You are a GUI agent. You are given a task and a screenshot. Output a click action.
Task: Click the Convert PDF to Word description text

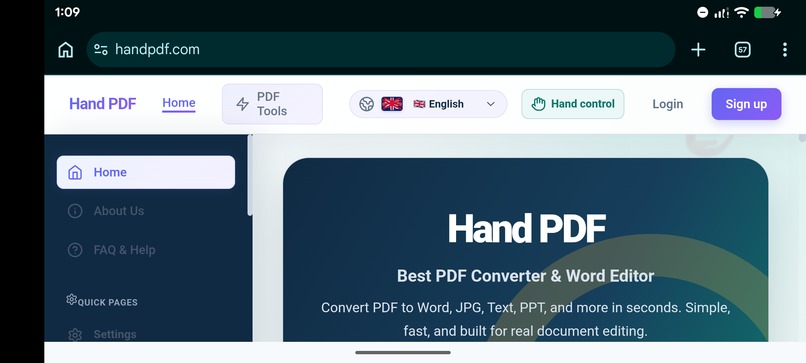[525, 319]
